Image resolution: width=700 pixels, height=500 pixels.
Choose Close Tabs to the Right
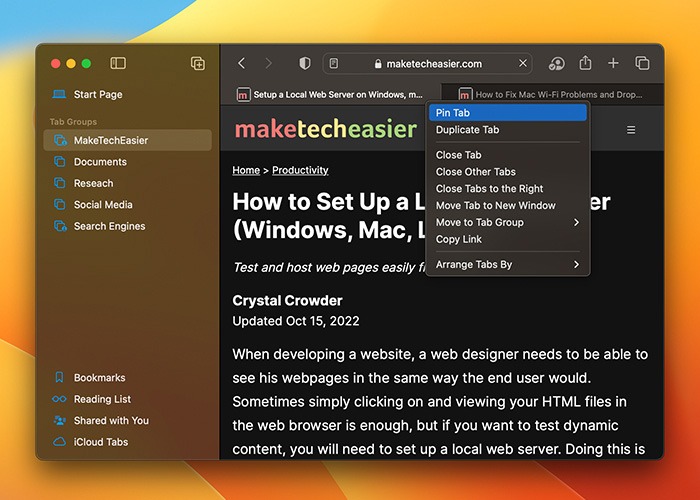[x=508, y=188]
